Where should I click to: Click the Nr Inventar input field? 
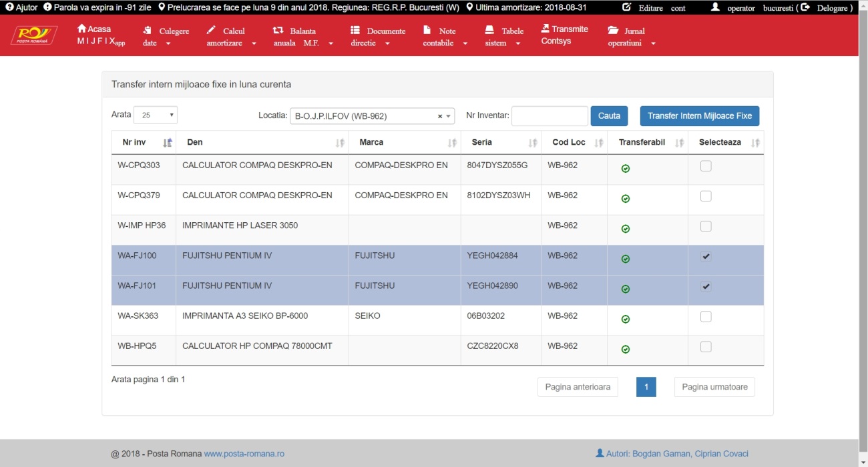(x=549, y=116)
